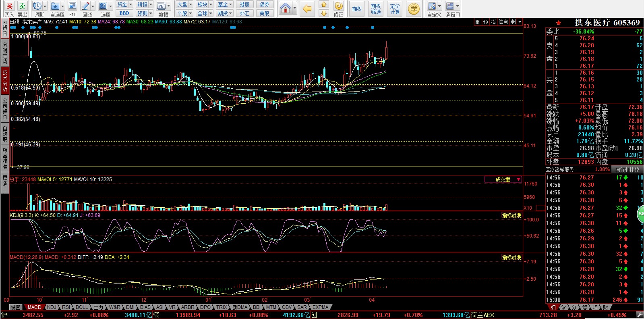Toggle the 信息 info marker button

coord(503,22)
